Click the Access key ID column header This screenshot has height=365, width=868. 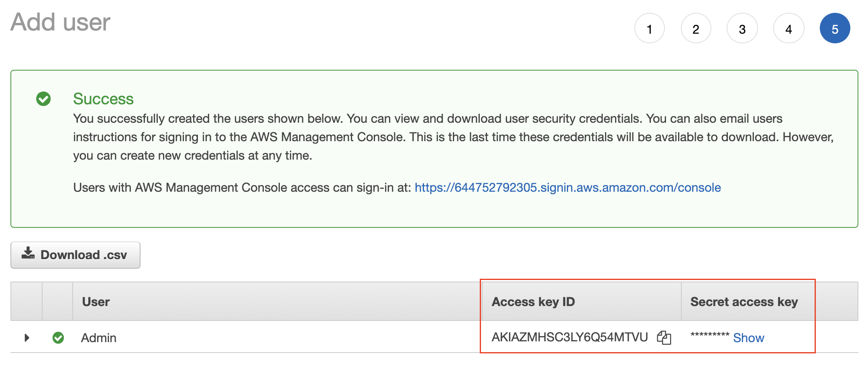pyautogui.click(x=534, y=302)
